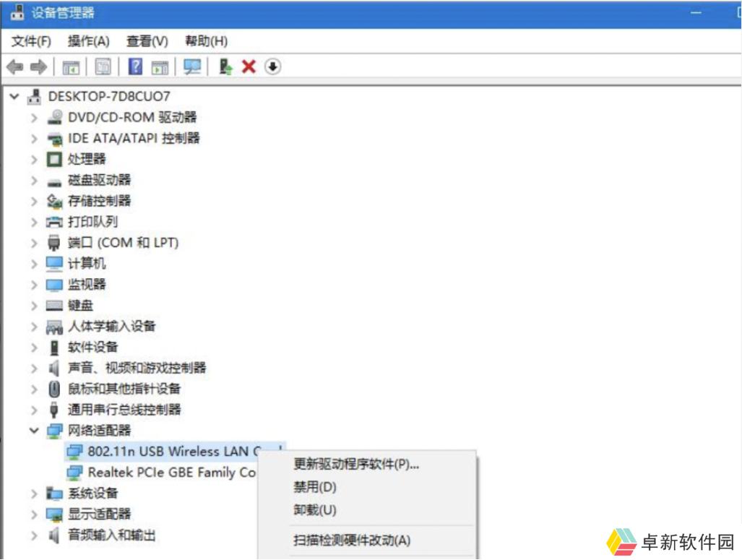Select the DESKTOP-7D8CUO7 computer name
This screenshot has height=560, width=742.
tap(109, 97)
